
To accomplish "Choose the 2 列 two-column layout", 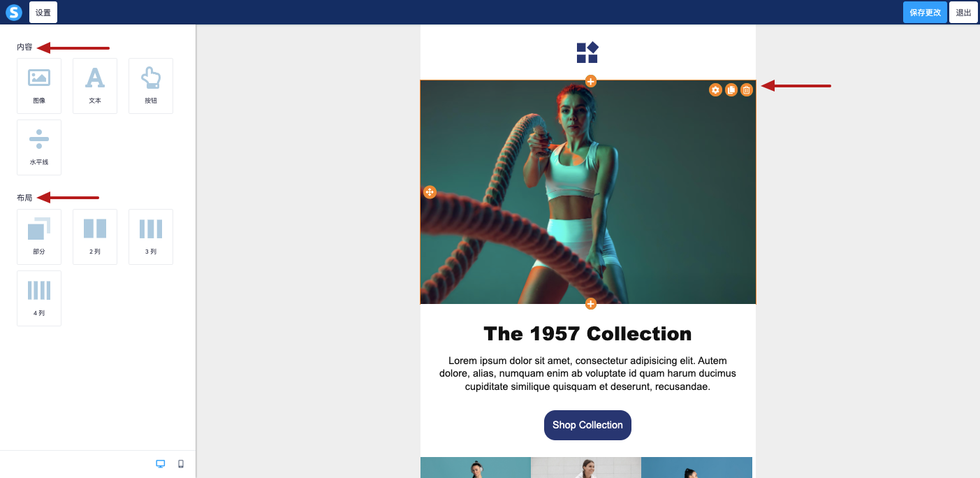I will pos(95,237).
